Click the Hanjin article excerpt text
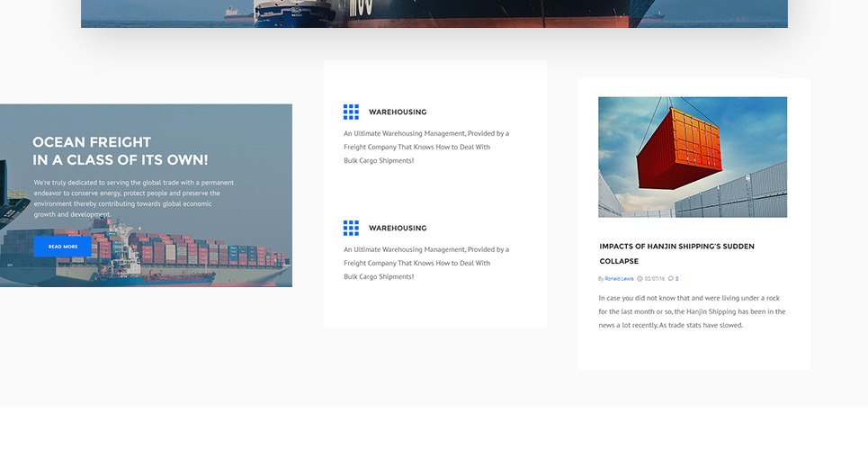 click(692, 311)
